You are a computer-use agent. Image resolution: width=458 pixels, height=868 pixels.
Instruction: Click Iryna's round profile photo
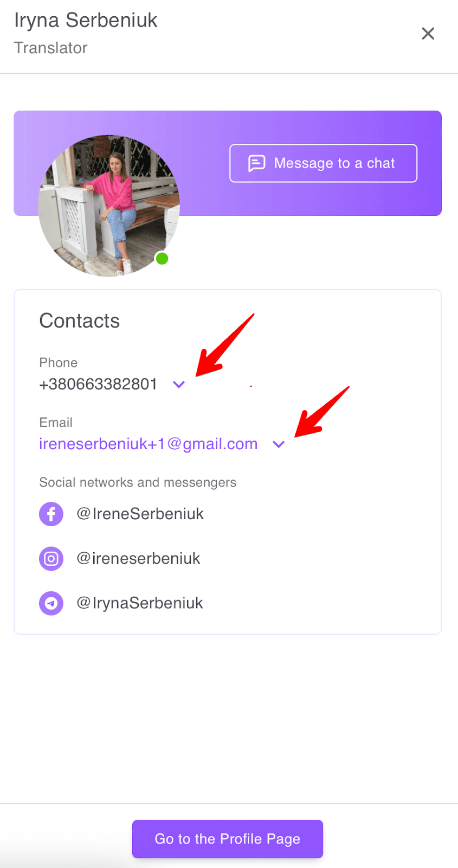pos(109,206)
